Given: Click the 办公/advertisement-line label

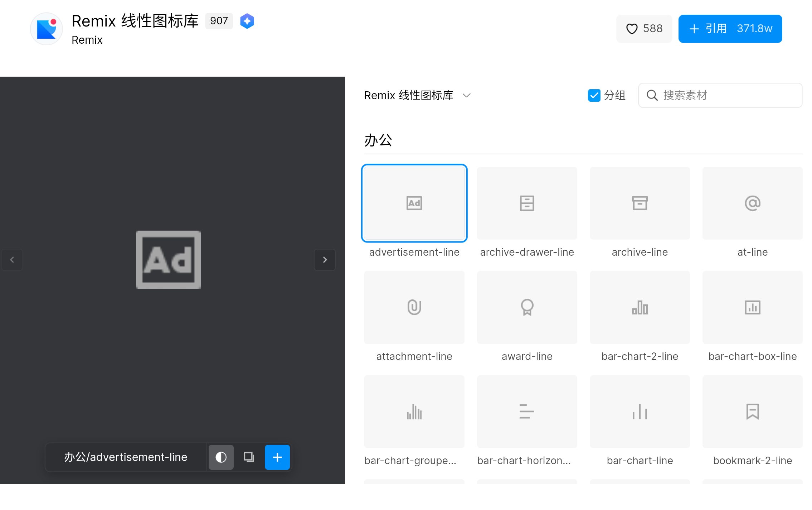Looking at the screenshot, I should 126,457.
